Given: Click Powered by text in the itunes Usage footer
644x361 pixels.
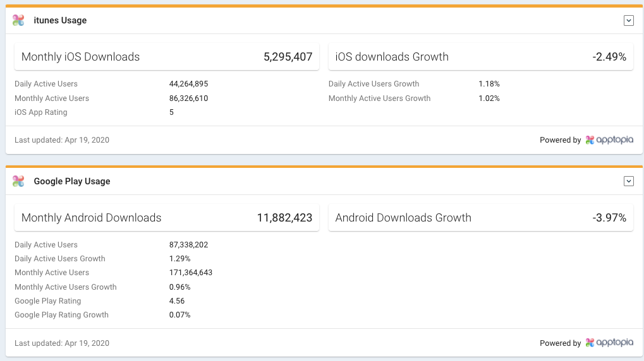Looking at the screenshot, I should [x=560, y=140].
